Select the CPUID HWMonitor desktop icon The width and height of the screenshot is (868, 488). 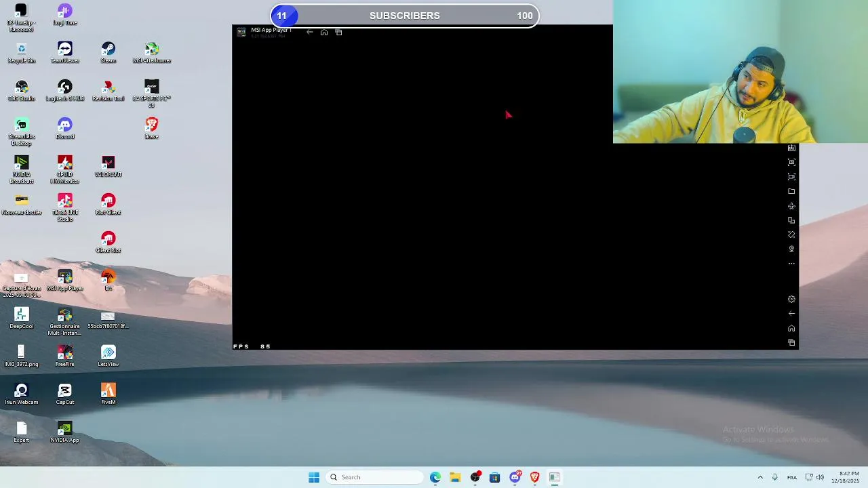point(65,169)
